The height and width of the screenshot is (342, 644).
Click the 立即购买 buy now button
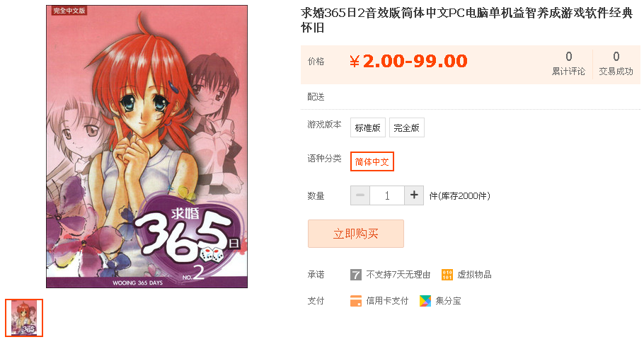[x=356, y=234]
